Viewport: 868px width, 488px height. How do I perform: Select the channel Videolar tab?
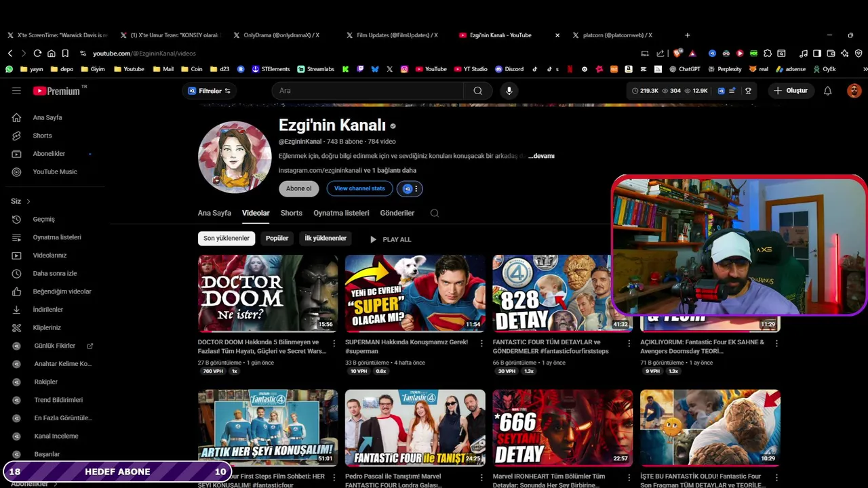tap(256, 213)
